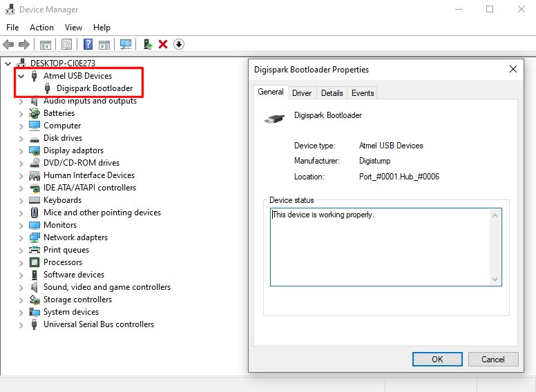Image resolution: width=536 pixels, height=392 pixels.
Task: Click the Back arrow toolbar icon
Action: [x=8, y=44]
